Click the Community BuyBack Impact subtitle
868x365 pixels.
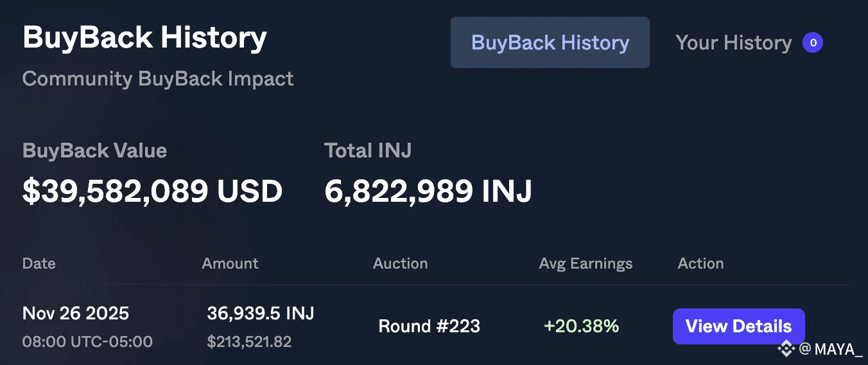tap(158, 78)
